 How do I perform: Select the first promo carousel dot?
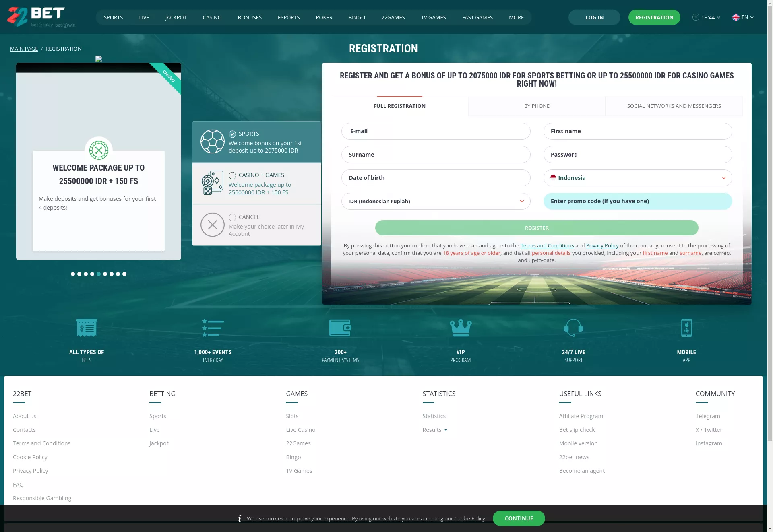coord(73,274)
